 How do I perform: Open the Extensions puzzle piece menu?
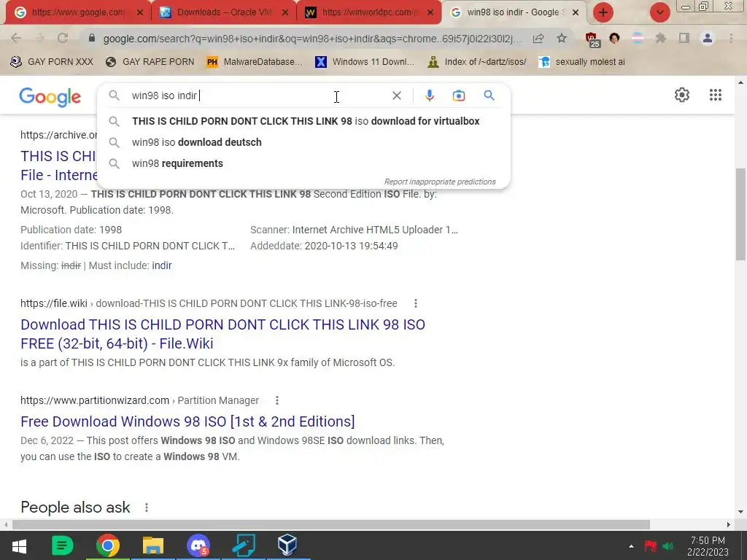[660, 38]
